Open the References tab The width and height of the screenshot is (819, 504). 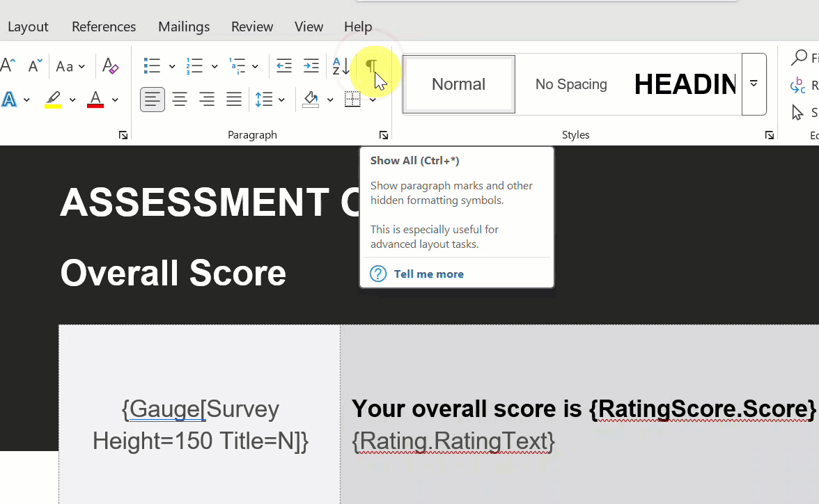(104, 26)
